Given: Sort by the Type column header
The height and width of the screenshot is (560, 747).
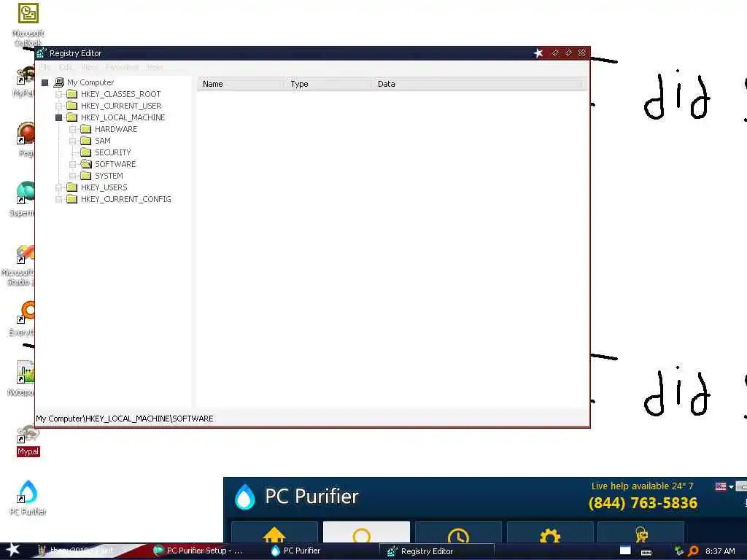Looking at the screenshot, I should [329, 84].
